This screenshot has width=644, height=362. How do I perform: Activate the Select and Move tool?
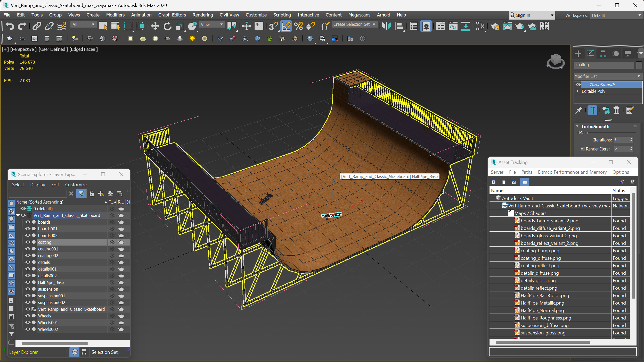(155, 26)
